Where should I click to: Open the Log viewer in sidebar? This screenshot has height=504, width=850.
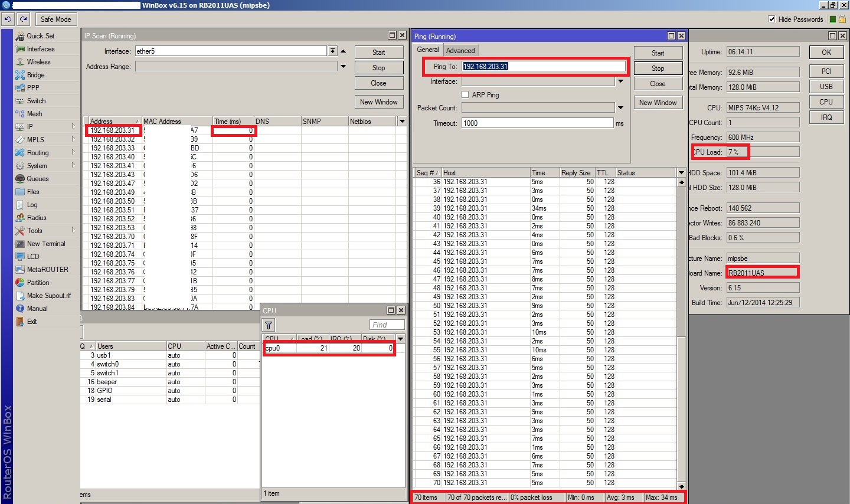tap(32, 205)
